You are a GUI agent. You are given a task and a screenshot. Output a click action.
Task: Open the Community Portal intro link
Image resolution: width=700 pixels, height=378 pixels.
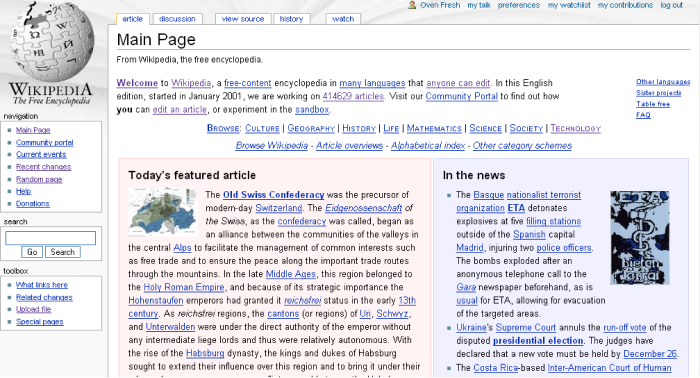pyautogui.click(x=461, y=96)
